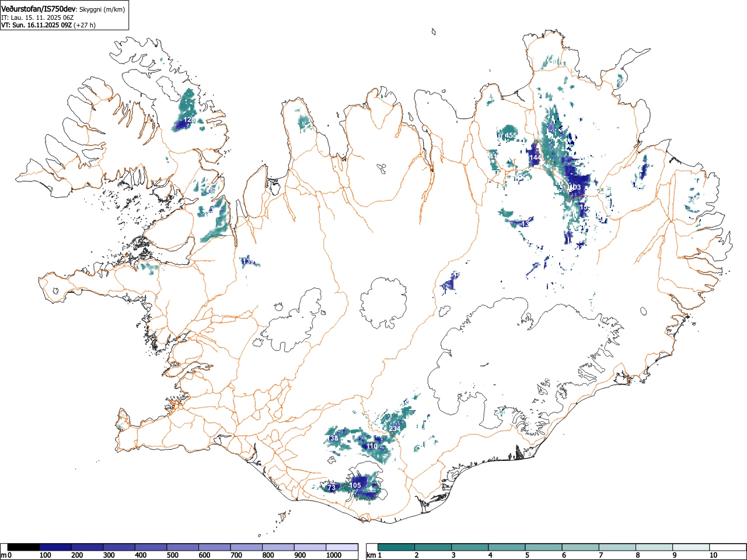
Task: Click the 2–3 km teal legend swatch
Action: [433, 547]
